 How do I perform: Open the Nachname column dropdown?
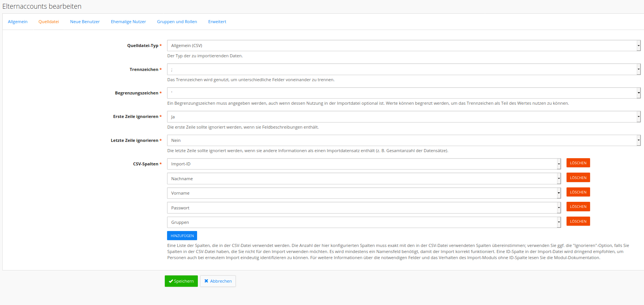point(363,179)
